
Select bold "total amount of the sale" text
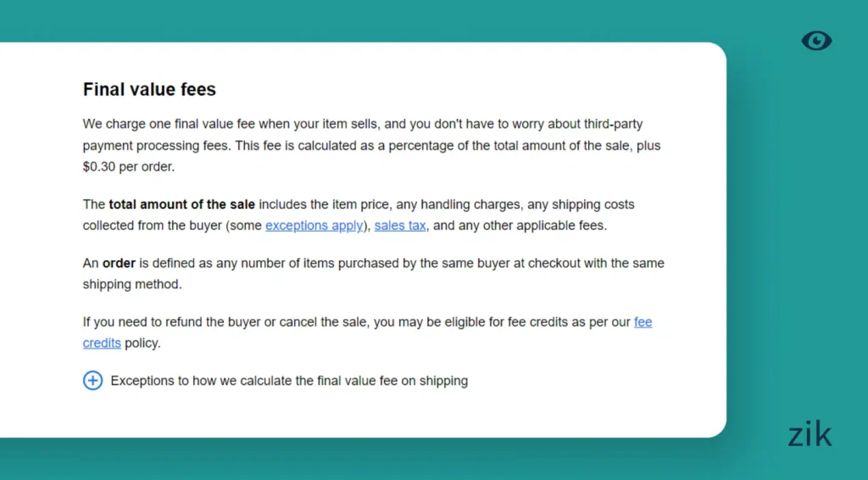point(181,204)
